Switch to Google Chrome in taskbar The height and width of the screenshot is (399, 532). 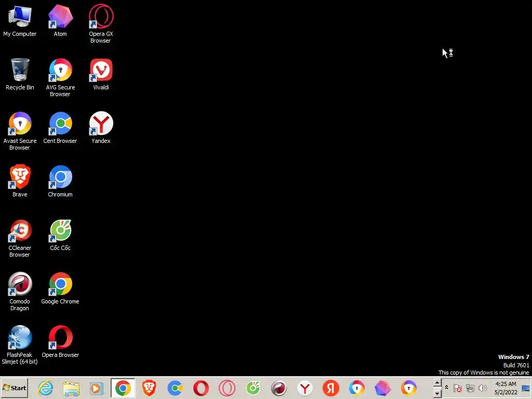coord(123,388)
